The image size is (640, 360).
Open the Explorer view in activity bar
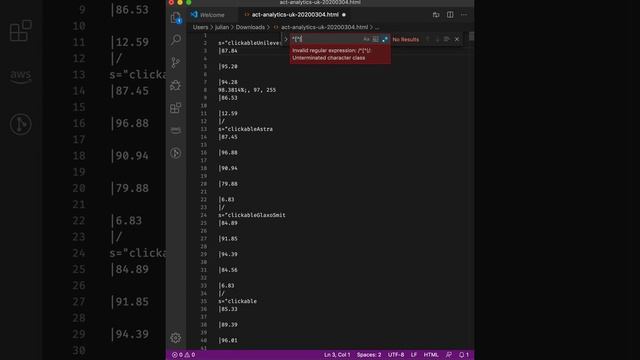(176, 18)
